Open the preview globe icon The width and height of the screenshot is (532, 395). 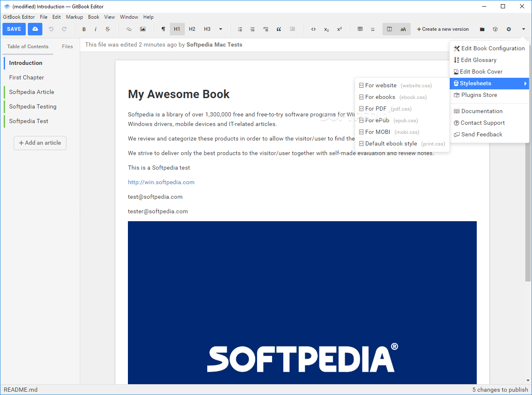click(x=495, y=29)
